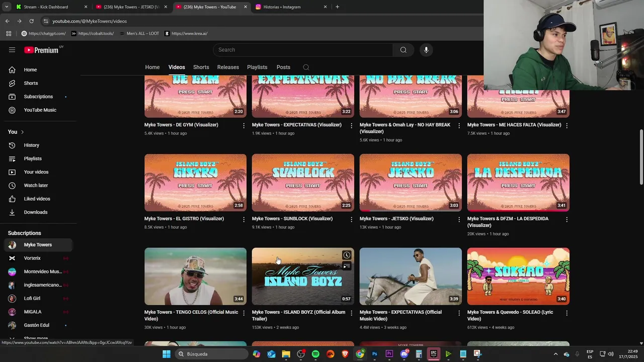This screenshot has height=362, width=644.
Task: Select the Videos channel tab
Action: (177, 67)
